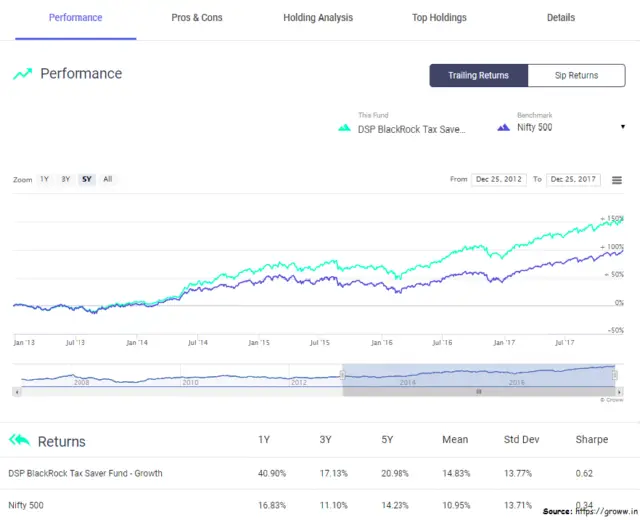Screen dimensions: 640x520
Task: Click the Mean column header
Action: point(455,440)
